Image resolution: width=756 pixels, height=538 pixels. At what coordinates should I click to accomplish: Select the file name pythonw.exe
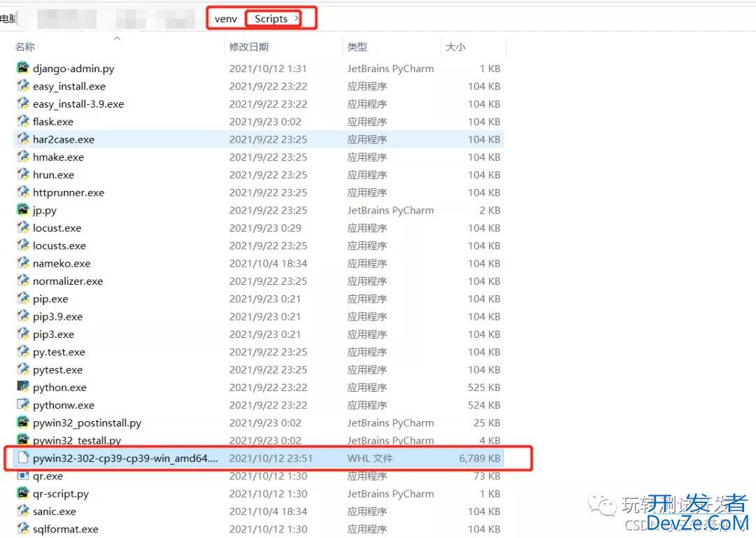[x=64, y=405]
